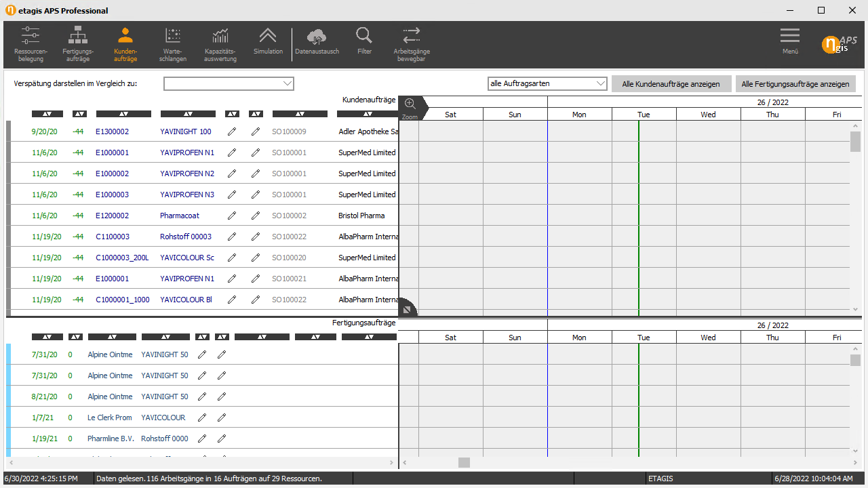Click scroll-down arrow of upper Gantt
Image resolution: width=868 pixels, height=488 pixels.
[855, 309]
